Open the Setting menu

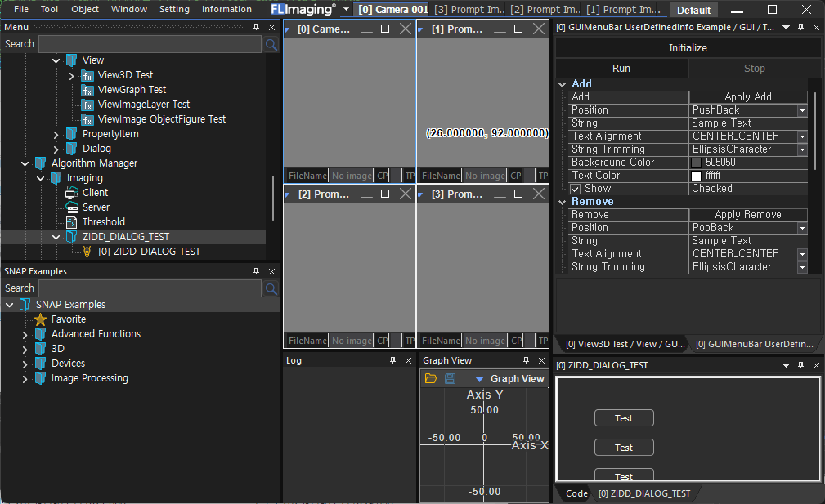pyautogui.click(x=174, y=9)
